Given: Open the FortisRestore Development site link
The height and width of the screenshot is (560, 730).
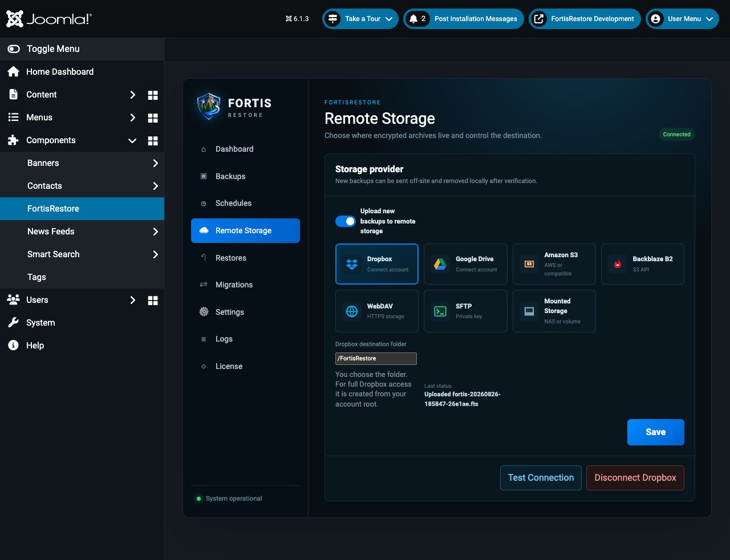Looking at the screenshot, I should [585, 19].
